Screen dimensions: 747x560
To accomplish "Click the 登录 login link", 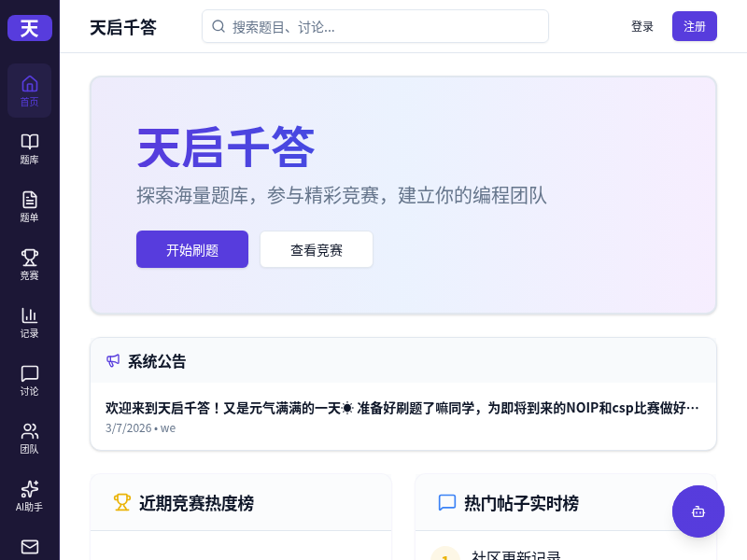I will pos(642,26).
